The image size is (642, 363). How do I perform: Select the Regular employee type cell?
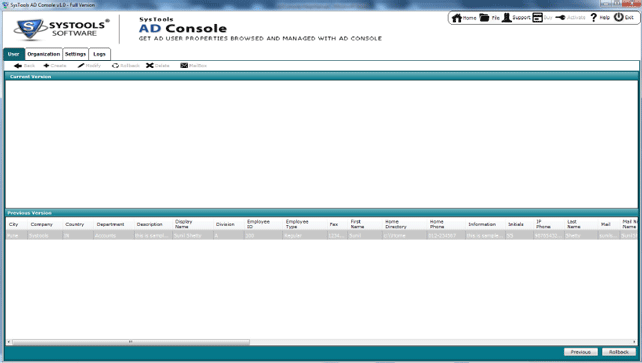coord(304,236)
